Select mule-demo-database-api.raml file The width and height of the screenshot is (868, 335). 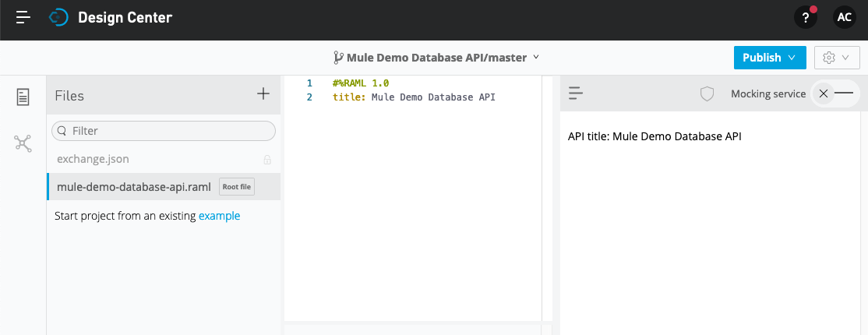coord(133,187)
